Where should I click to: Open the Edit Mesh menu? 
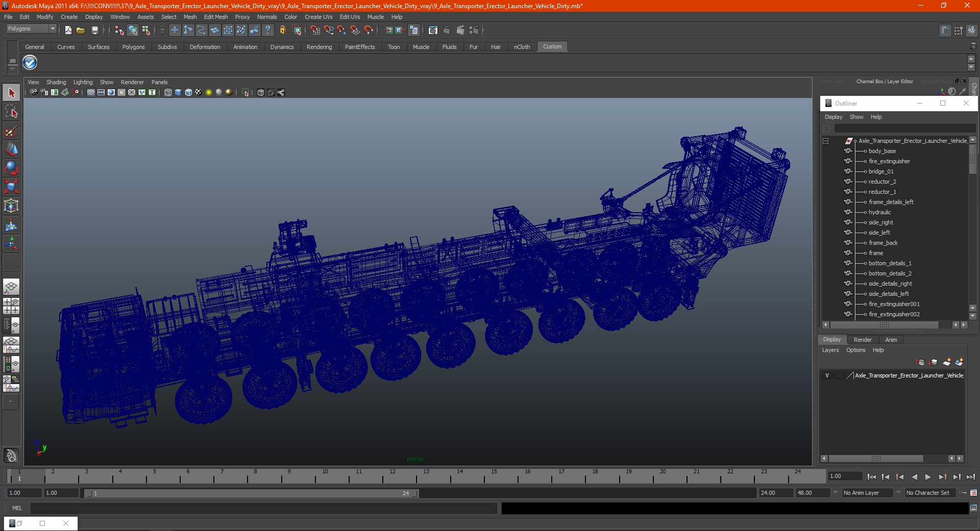point(216,17)
